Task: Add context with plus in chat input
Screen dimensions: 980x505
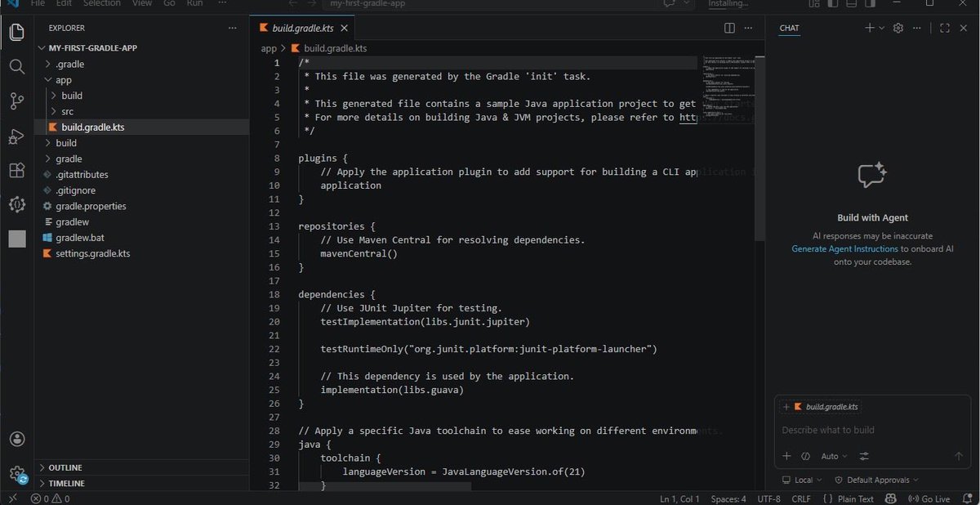Action: (786, 456)
